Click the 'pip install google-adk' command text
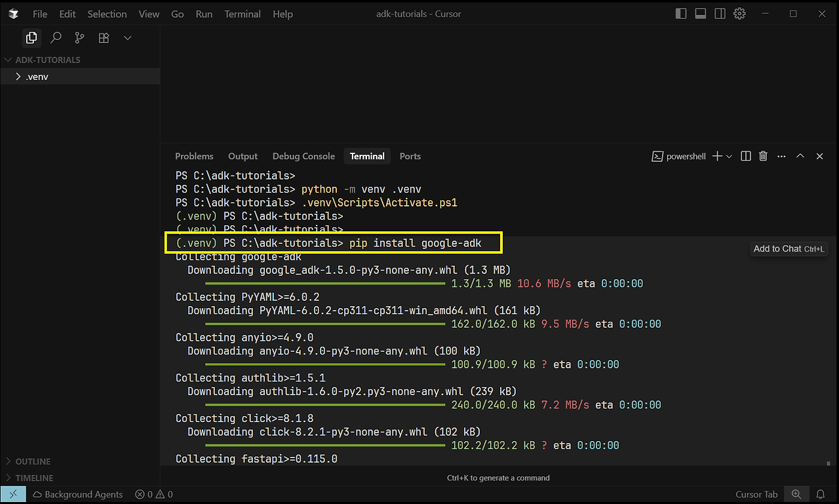839x504 pixels. 416,243
